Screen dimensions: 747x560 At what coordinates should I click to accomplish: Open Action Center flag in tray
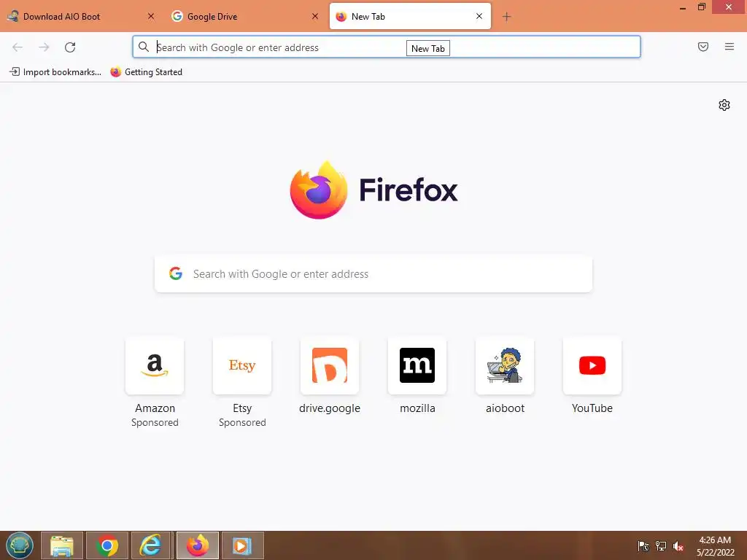[x=643, y=546]
